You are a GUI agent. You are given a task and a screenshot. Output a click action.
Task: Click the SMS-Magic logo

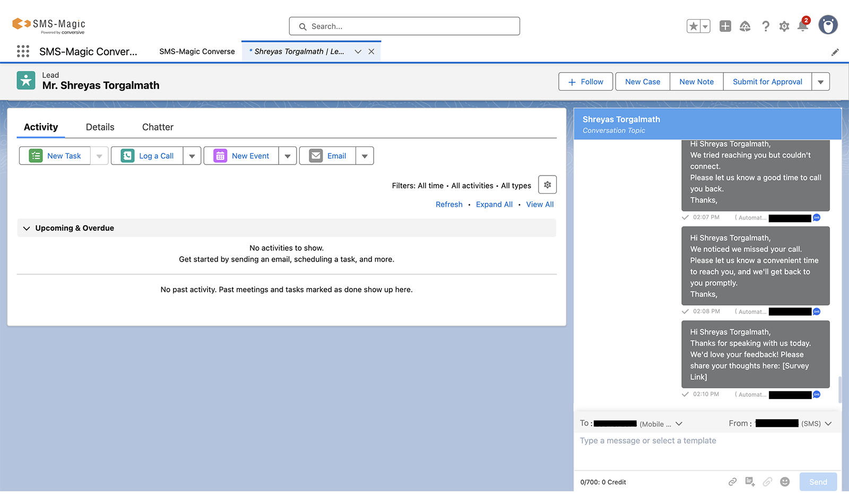tap(49, 26)
